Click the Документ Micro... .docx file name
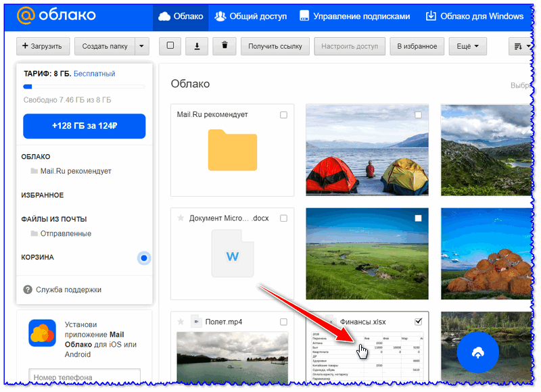541x392 pixels. coord(229,218)
